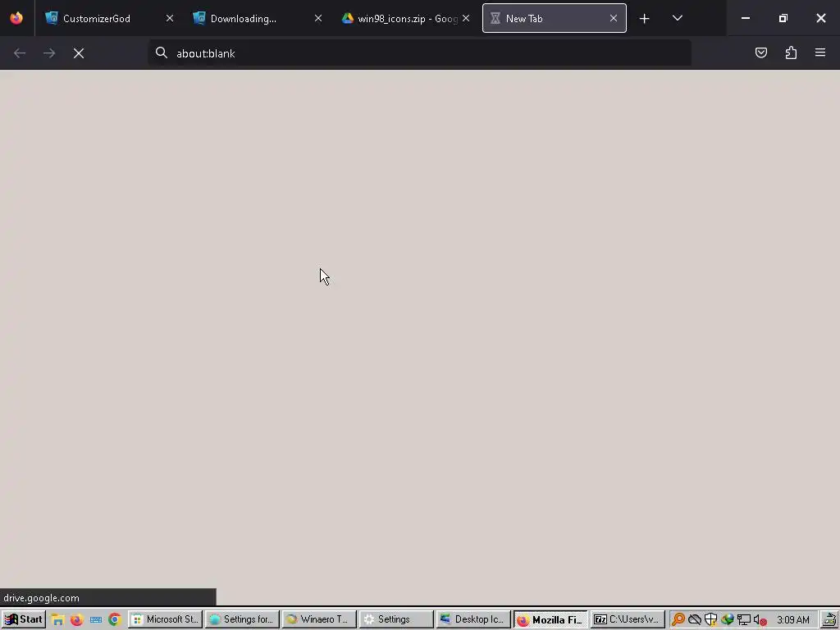Launch Firefox from quick launch bar
Image resolution: width=840 pixels, height=630 pixels.
pyautogui.click(x=76, y=620)
